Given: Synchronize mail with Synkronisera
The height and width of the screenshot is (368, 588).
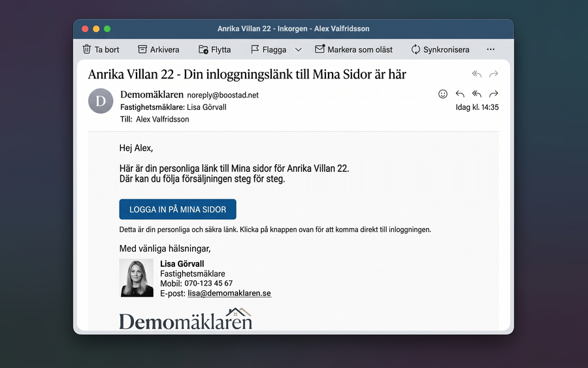Looking at the screenshot, I should pos(440,50).
